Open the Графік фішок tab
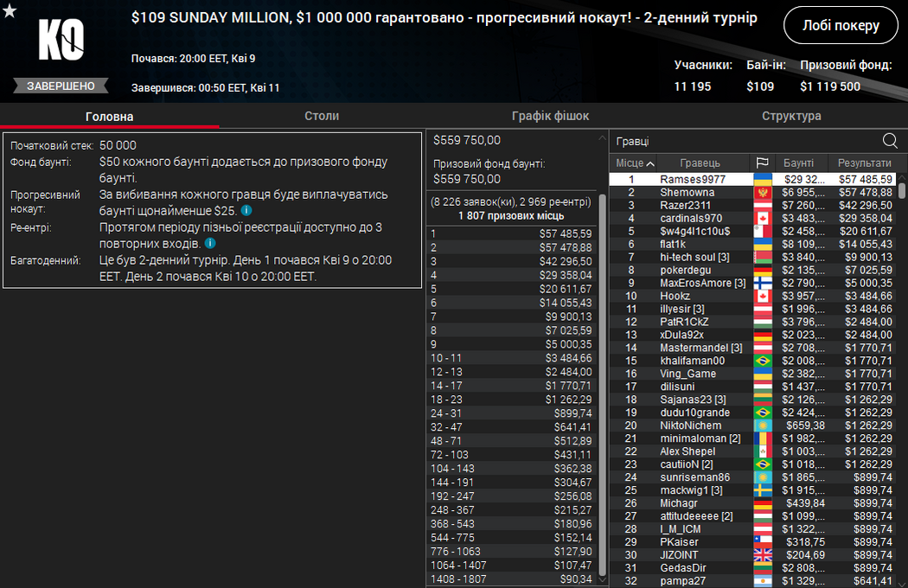908x588 pixels. pyautogui.click(x=550, y=116)
